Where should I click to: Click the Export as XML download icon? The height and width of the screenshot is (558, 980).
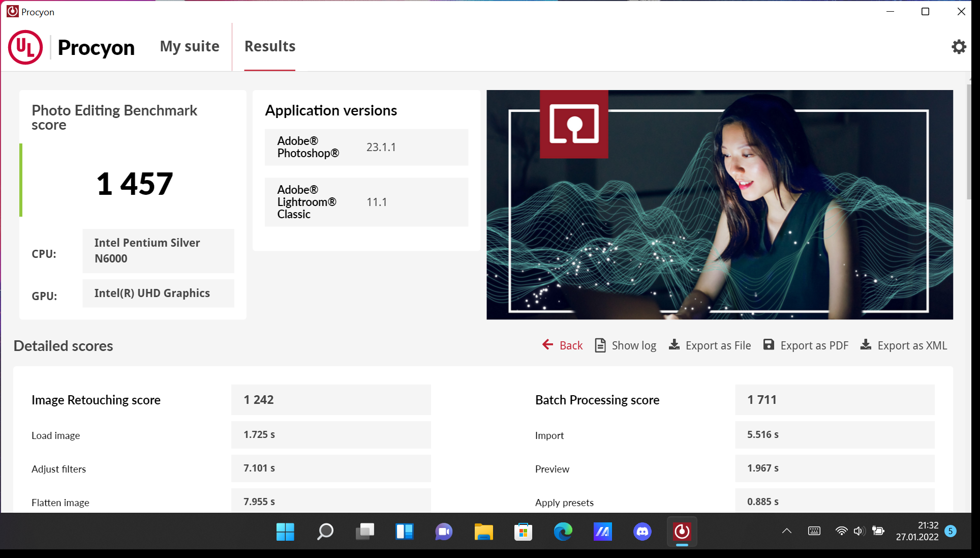tap(866, 345)
